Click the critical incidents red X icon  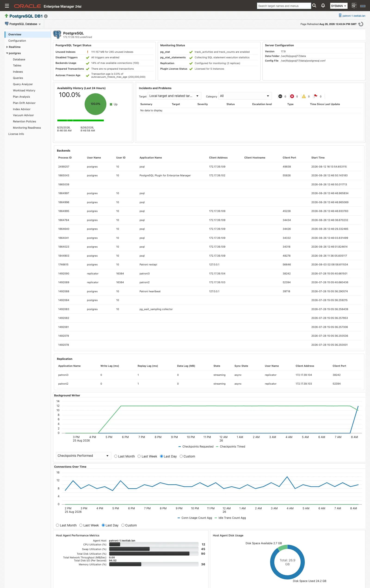click(292, 96)
